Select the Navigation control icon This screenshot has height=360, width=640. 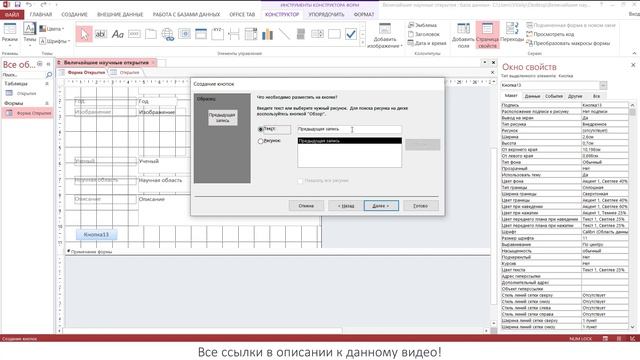pyautogui.click(x=201, y=34)
